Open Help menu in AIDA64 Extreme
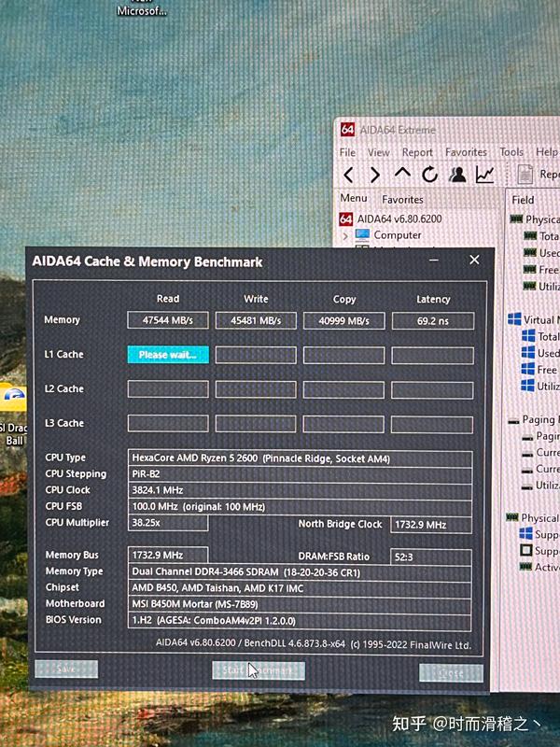 pos(547,152)
